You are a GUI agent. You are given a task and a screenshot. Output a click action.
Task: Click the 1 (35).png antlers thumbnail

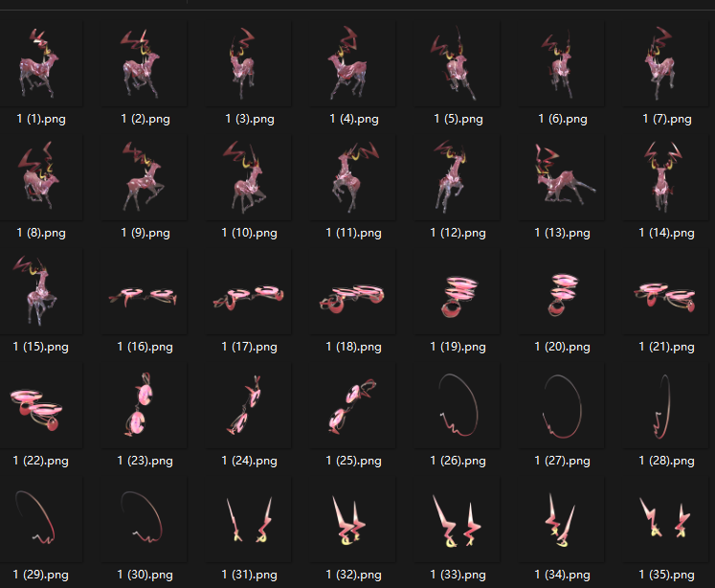pos(666,520)
